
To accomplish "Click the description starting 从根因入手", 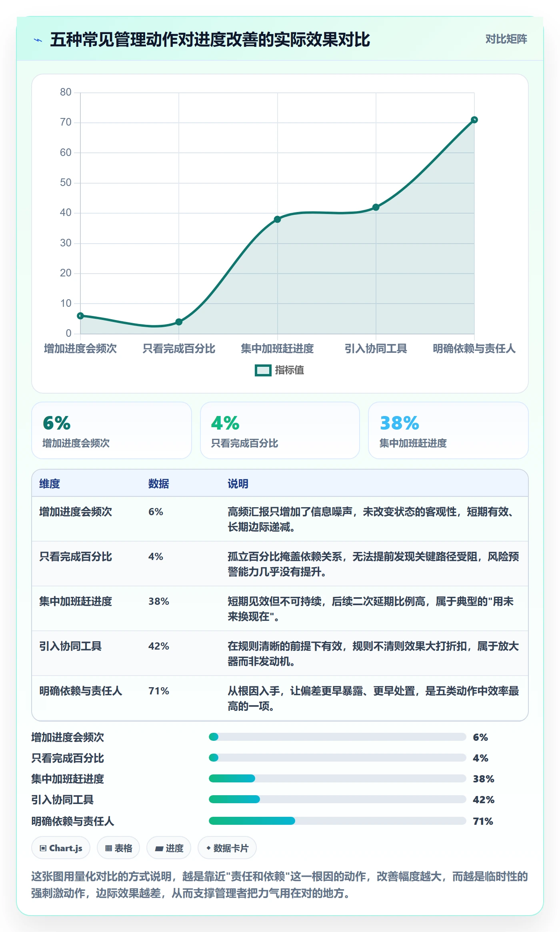I will (373, 698).
